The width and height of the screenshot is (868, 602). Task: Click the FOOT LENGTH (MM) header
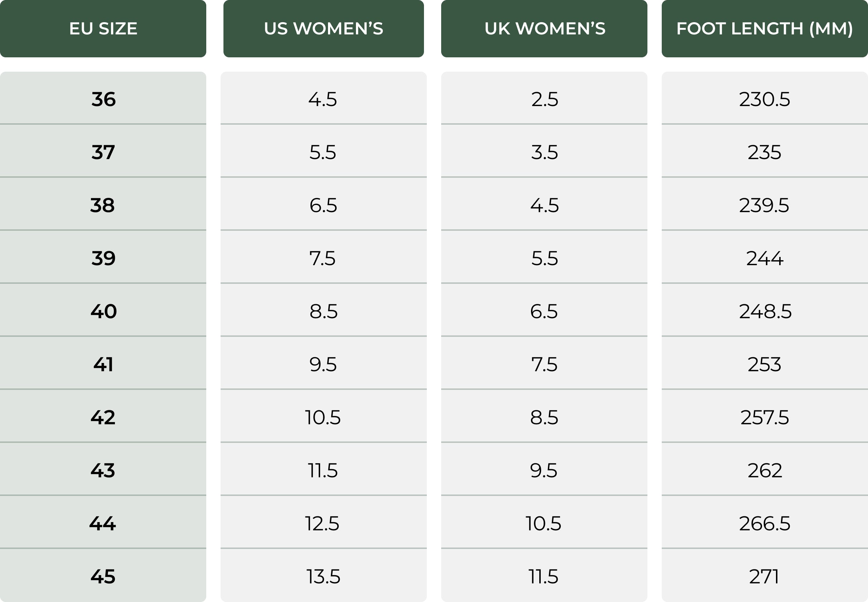point(765,29)
